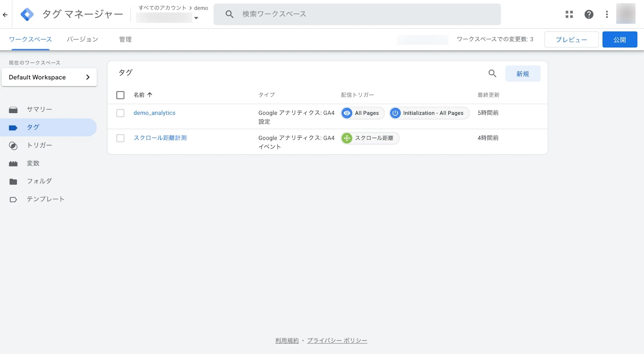The height and width of the screenshot is (354, 644).
Task: Click ワークスペースでの変更数: 3
Action: [x=495, y=39]
